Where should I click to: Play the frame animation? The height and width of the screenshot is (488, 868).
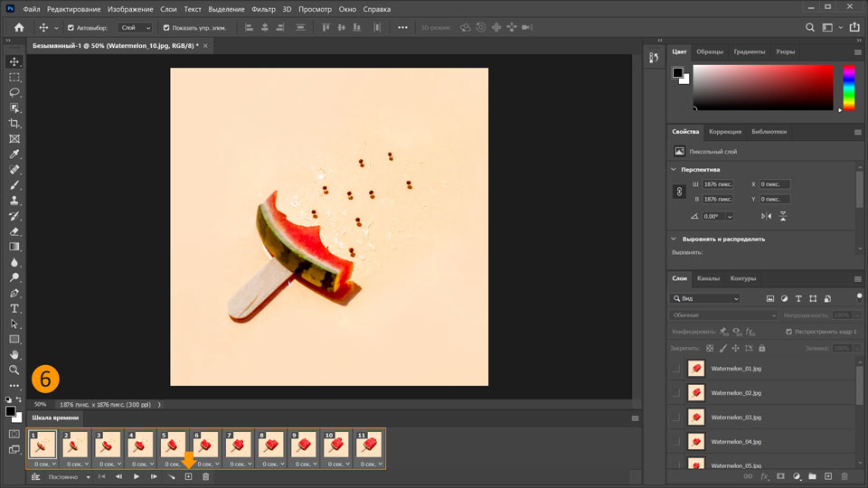pos(137,476)
